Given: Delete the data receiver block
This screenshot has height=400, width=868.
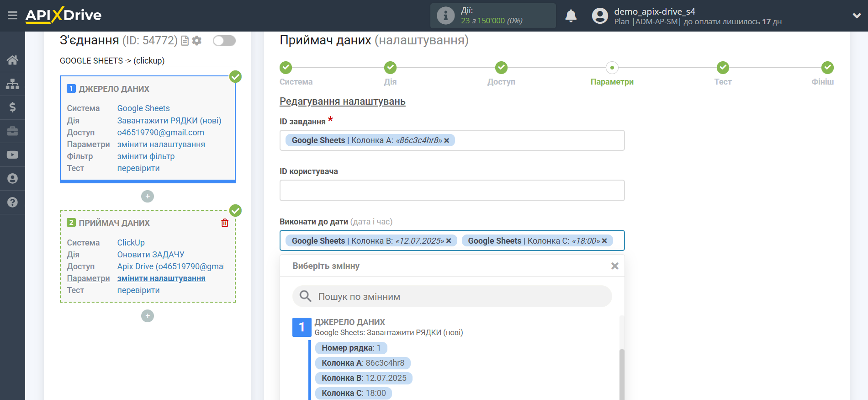Looking at the screenshot, I should coord(225,223).
